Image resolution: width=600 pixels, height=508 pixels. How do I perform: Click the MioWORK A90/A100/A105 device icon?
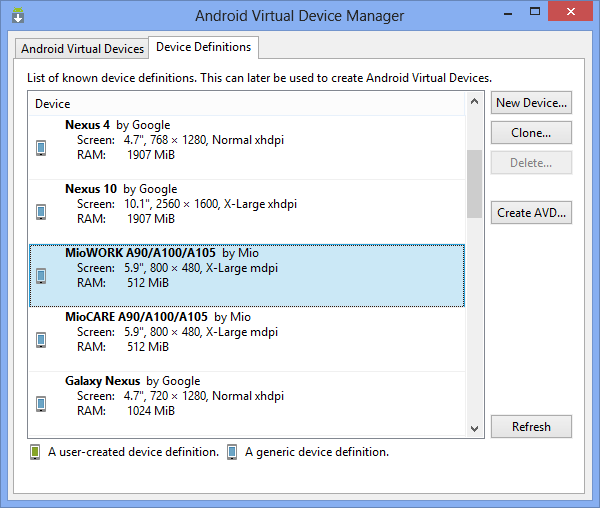[x=41, y=275]
